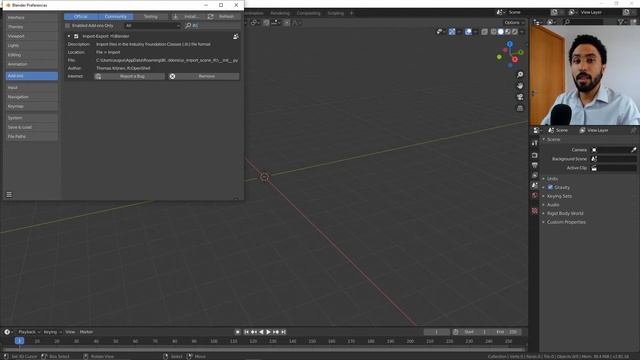The image size is (640, 360).
Task: Open the timeline Marker menu
Action: click(x=87, y=332)
